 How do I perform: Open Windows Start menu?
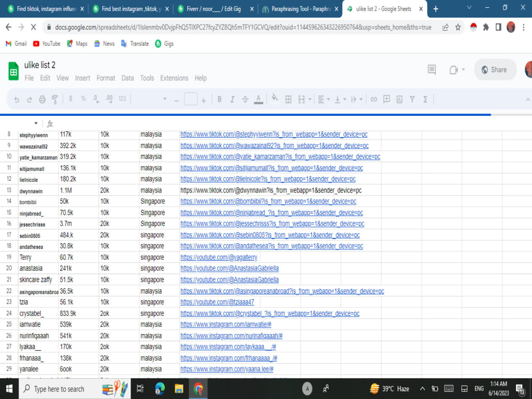(9, 389)
